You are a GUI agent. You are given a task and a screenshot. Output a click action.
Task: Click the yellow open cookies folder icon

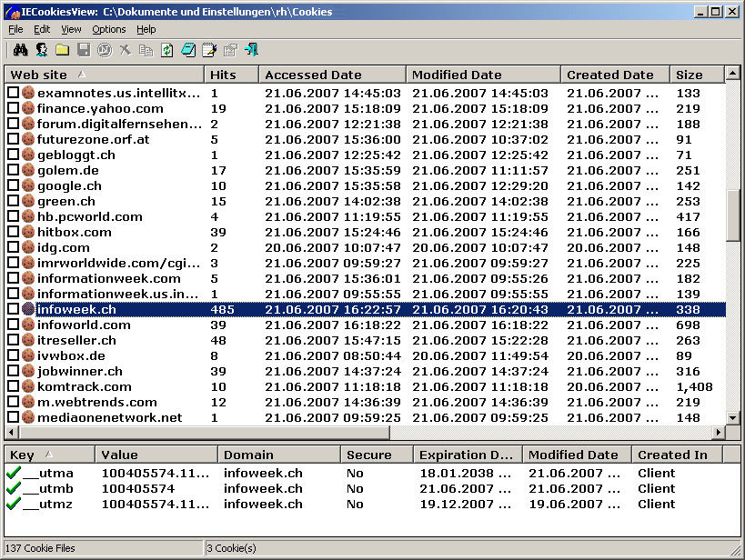point(62,50)
